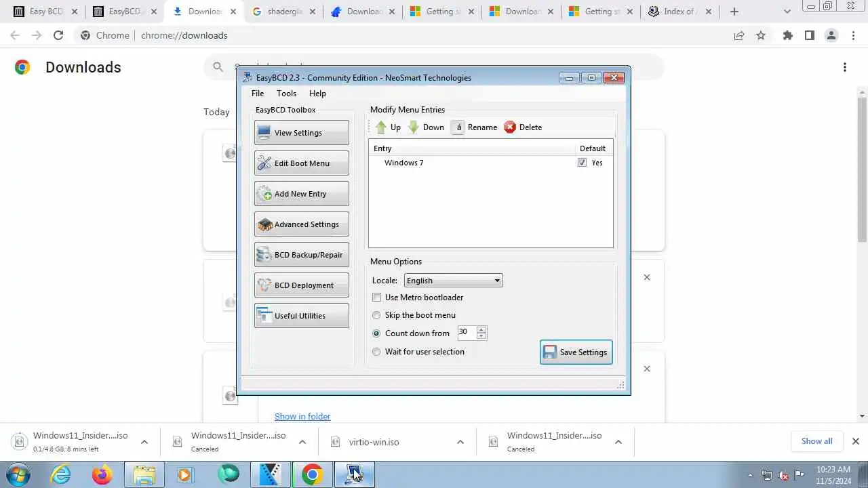
Task: Switch to the first Easy BCD Chrome tab
Action: pyautogui.click(x=45, y=12)
